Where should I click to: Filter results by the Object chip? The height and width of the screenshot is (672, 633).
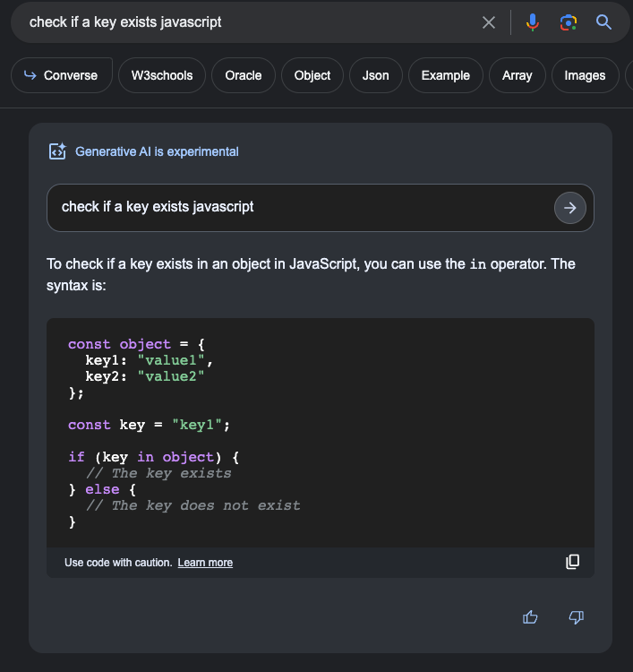point(312,75)
